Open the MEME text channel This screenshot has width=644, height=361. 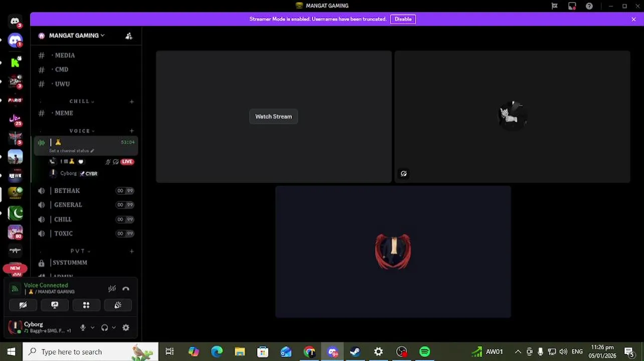[x=85, y=113]
